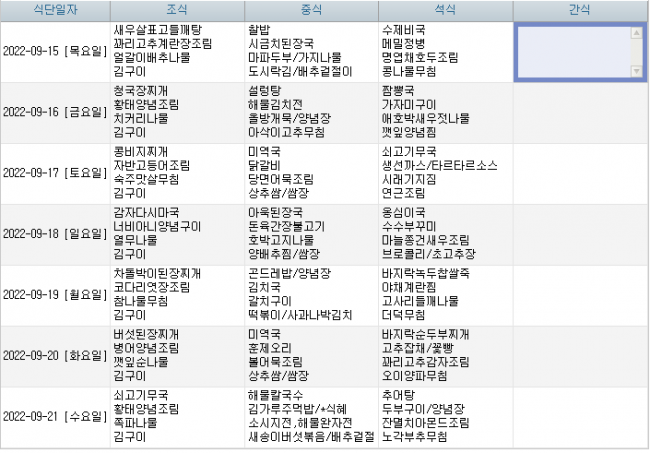Pick the 2022-09-19 [월요일] date cell
The height and width of the screenshot is (453, 650).
55,294
